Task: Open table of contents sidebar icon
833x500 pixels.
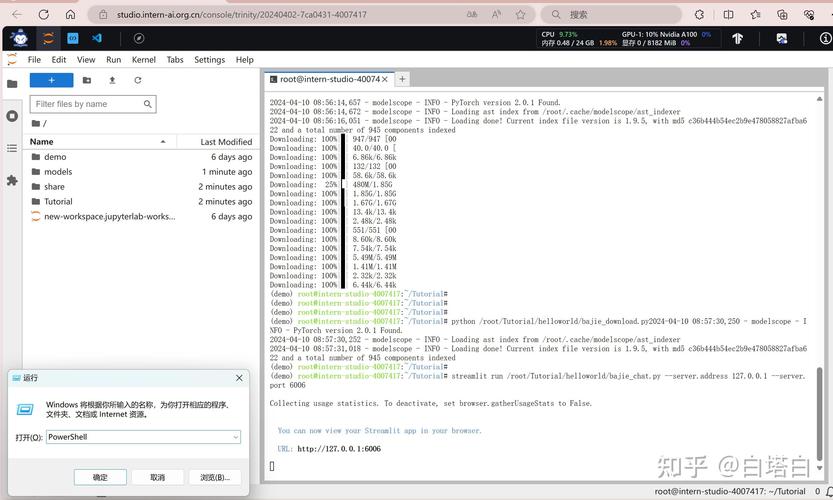Action: click(x=12, y=148)
